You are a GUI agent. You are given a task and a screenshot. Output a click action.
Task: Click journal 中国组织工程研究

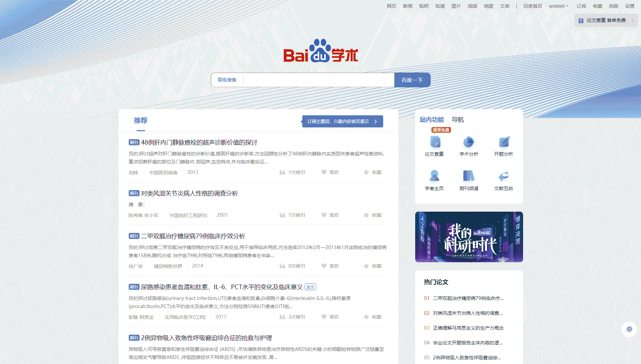(188, 215)
